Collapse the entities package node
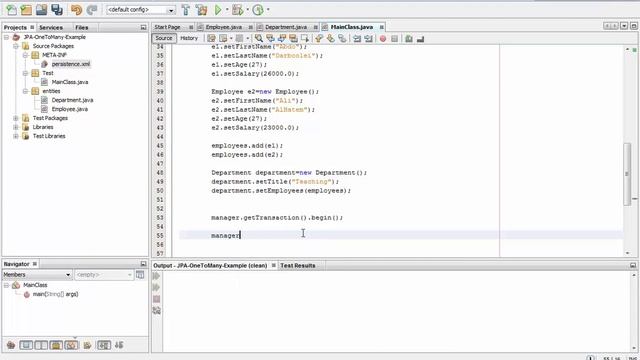The height and width of the screenshot is (360, 640). 25,91
